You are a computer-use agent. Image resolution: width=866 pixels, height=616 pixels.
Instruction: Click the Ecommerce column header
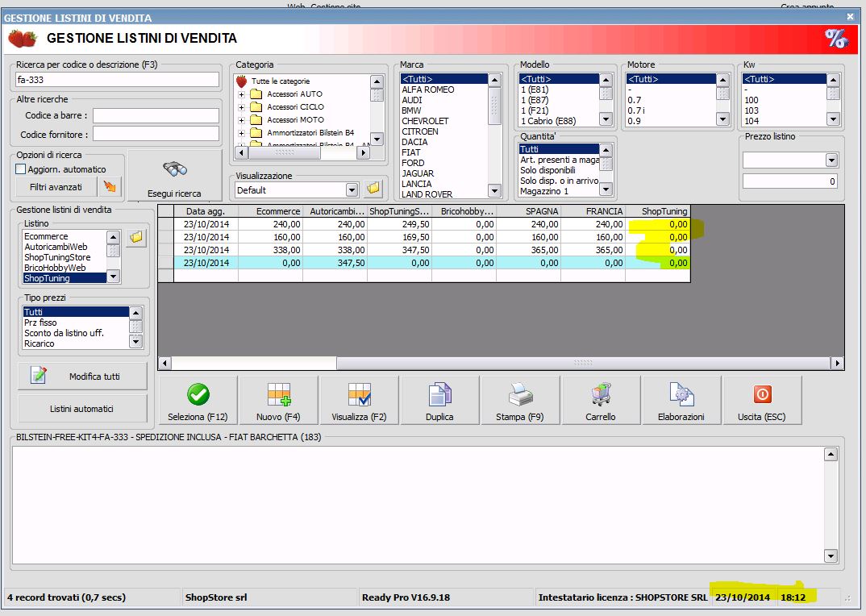click(271, 211)
